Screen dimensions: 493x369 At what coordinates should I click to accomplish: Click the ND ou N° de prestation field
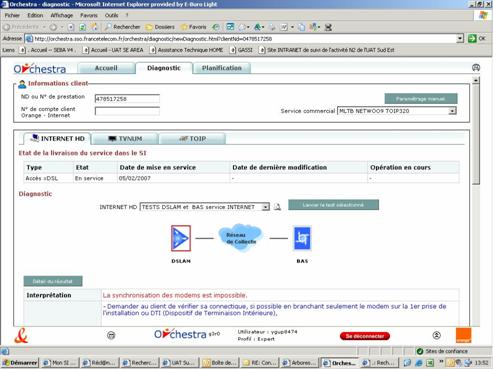pos(127,99)
